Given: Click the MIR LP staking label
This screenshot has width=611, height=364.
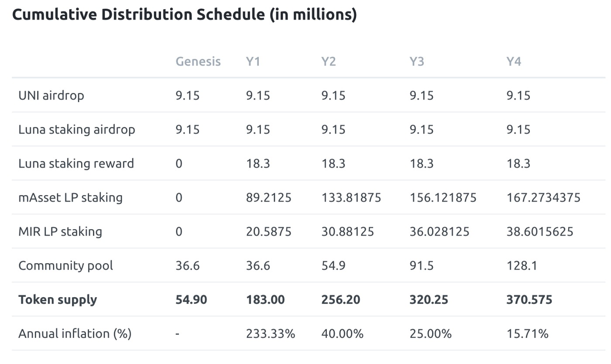Looking at the screenshot, I should [x=60, y=231].
